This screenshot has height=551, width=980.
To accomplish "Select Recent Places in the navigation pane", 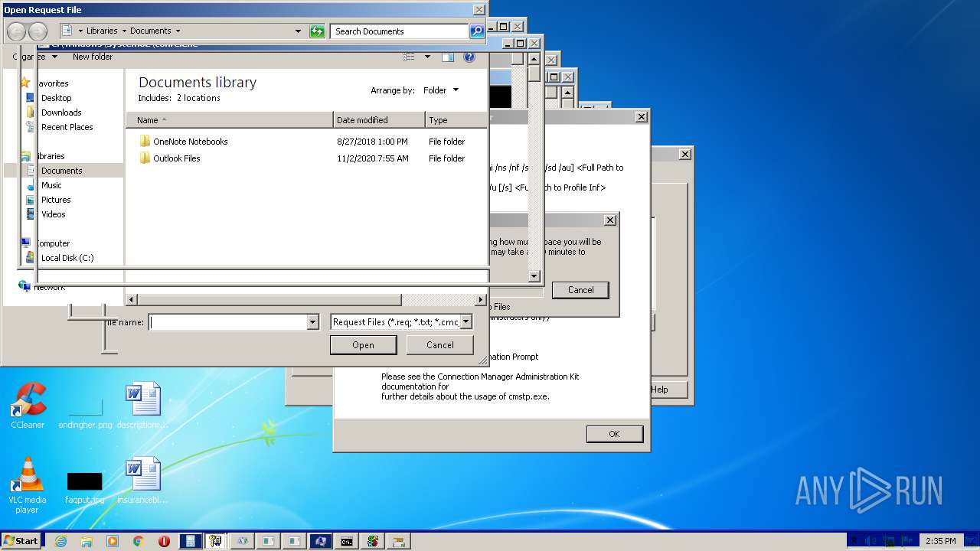I will (67, 127).
